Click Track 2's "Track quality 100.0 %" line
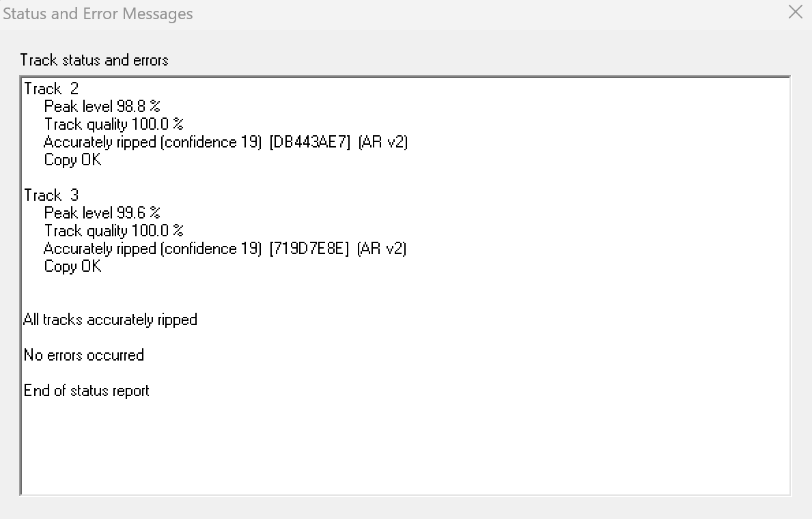The height and width of the screenshot is (519, 812). click(113, 124)
